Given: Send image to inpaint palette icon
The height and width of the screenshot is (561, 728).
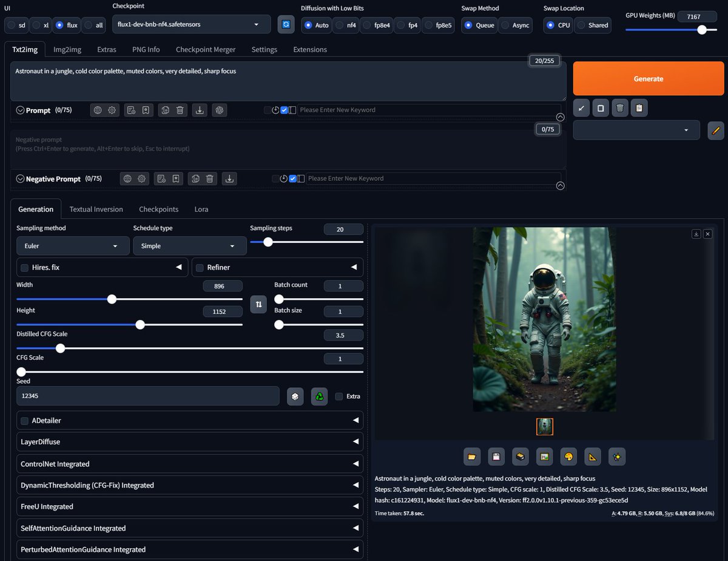Looking at the screenshot, I should [568, 457].
